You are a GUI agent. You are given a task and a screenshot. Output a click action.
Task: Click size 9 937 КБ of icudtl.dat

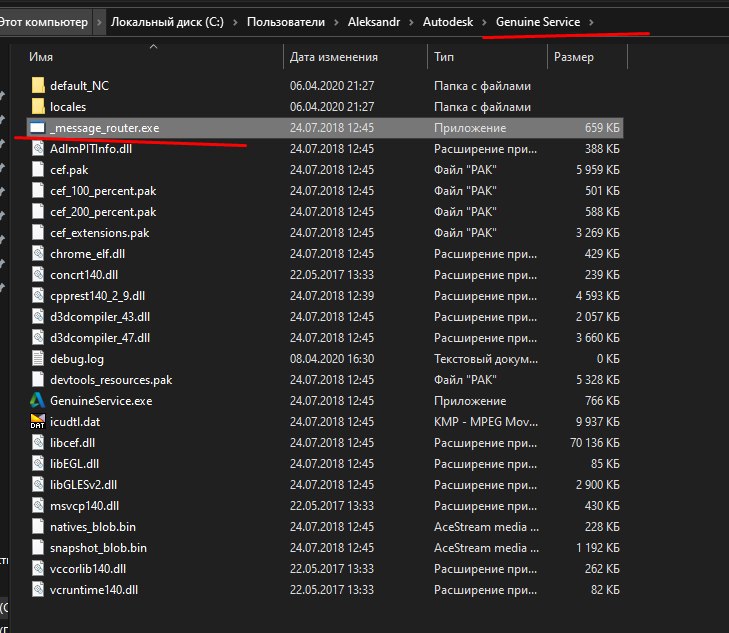[597, 422]
